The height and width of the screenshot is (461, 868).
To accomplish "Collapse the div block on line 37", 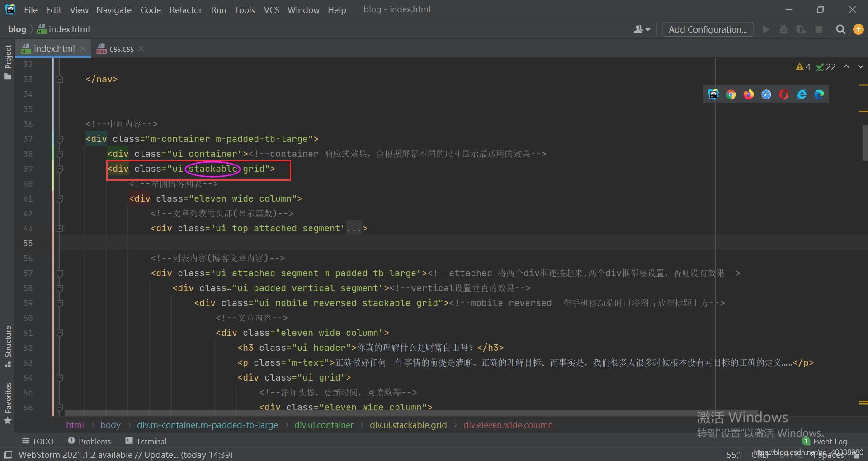I will [60, 139].
